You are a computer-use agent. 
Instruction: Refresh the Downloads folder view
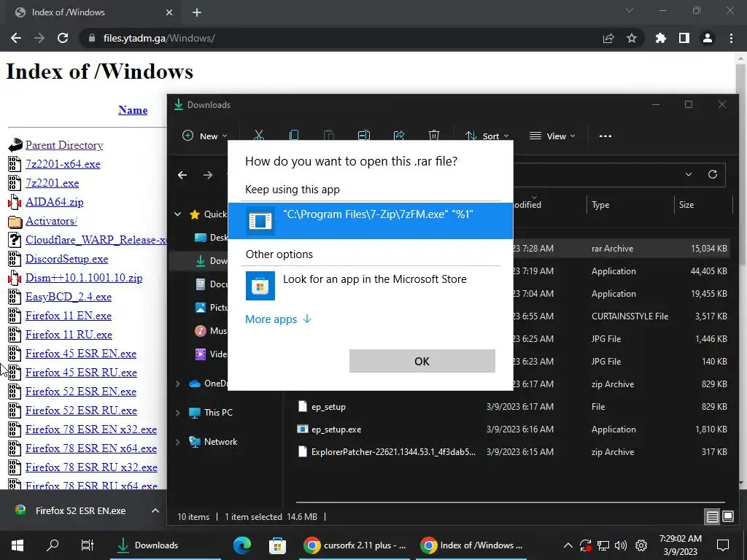(713, 174)
